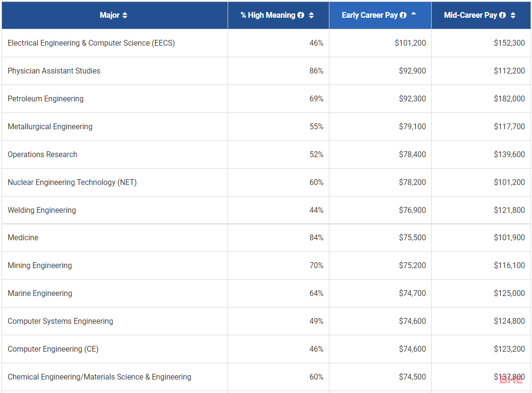The image size is (532, 393).
Task: Select the Physician Assistant Studies major
Action: tap(54, 71)
